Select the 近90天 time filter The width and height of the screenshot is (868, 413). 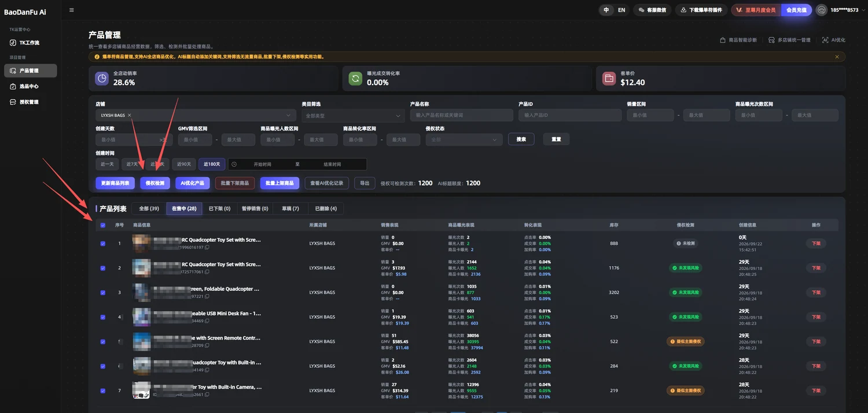point(184,164)
